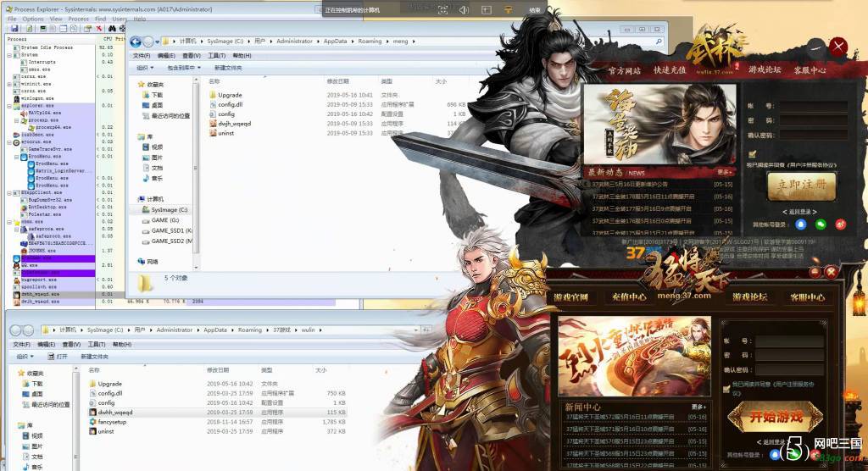Select dwhh_wqeqd file in the wulin folder
The image size is (868, 471).
pyautogui.click(x=111, y=413)
